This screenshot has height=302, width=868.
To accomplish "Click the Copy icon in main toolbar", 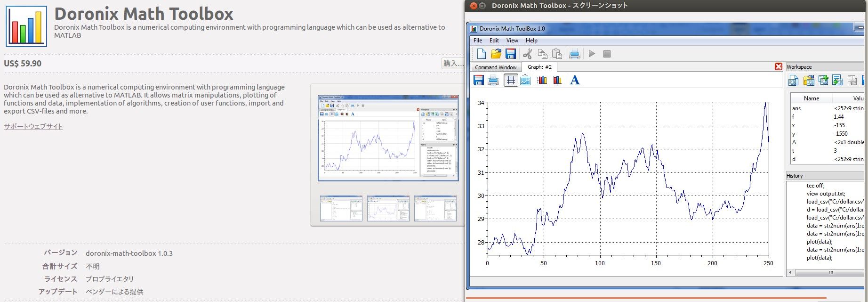I will 542,54.
